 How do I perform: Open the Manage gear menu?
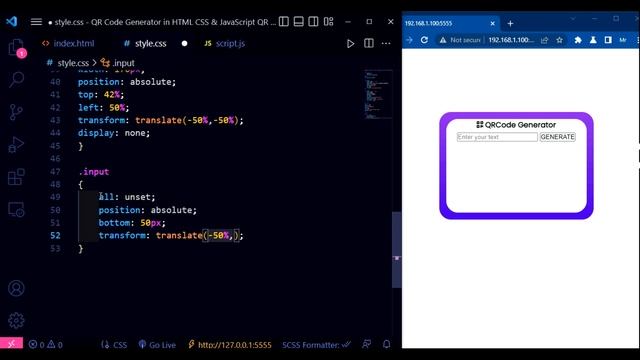(x=16, y=320)
